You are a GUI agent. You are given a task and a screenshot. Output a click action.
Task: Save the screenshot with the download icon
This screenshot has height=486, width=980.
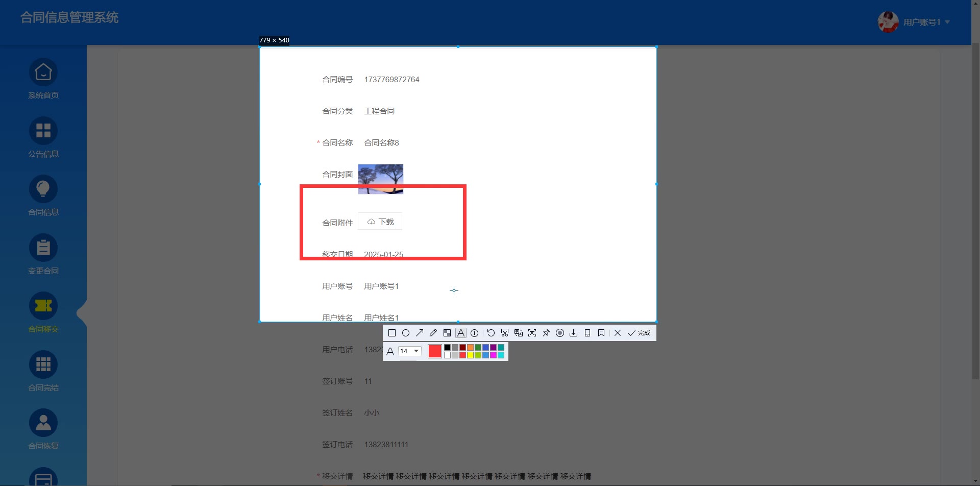(x=574, y=333)
